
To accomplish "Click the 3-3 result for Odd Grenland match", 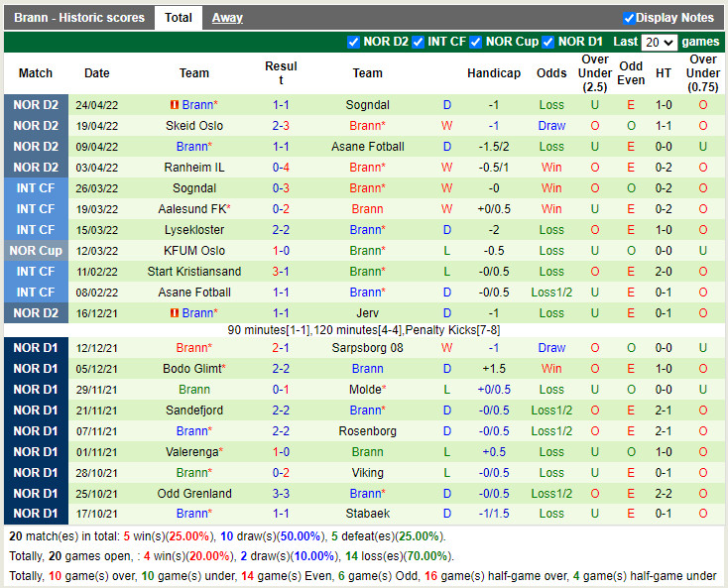I will (281, 494).
